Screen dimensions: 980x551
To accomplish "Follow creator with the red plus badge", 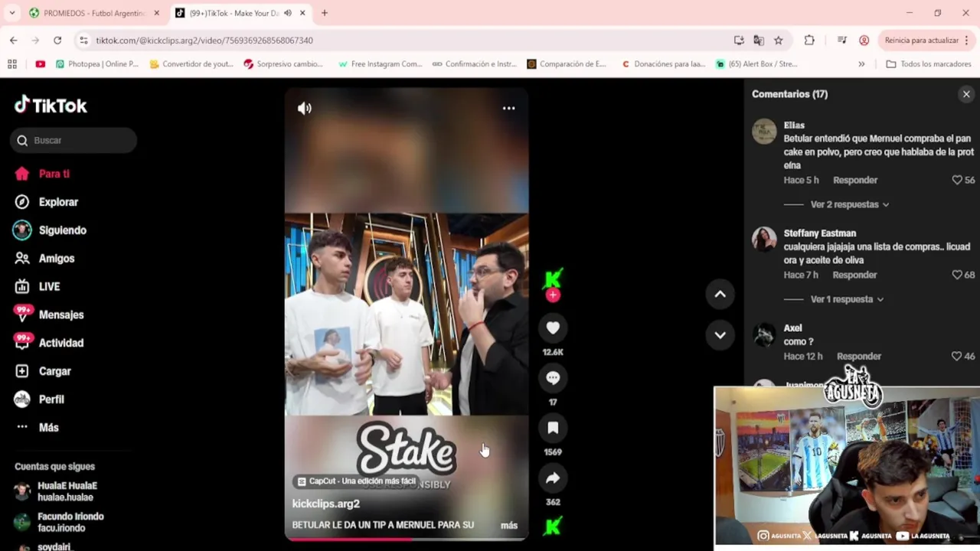I will click(x=553, y=295).
